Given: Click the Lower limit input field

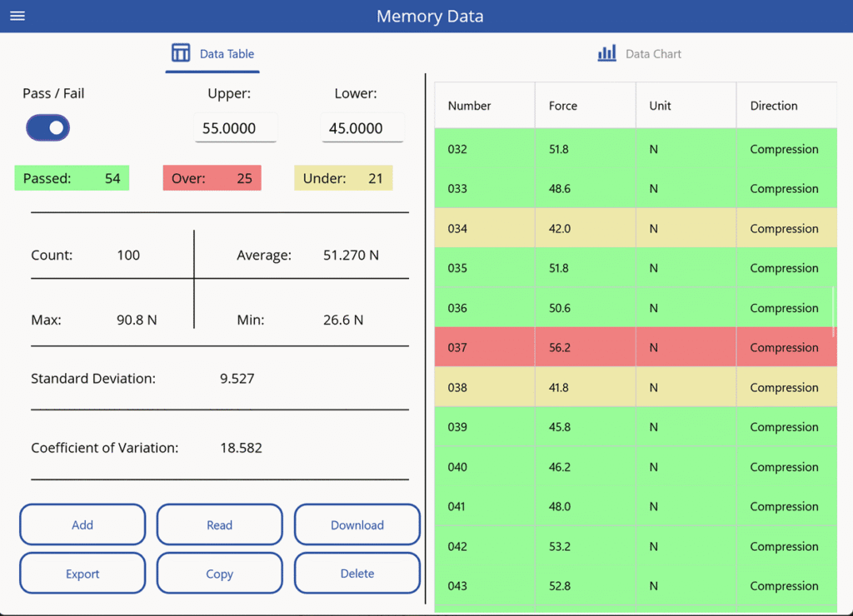Looking at the screenshot, I should [x=362, y=128].
